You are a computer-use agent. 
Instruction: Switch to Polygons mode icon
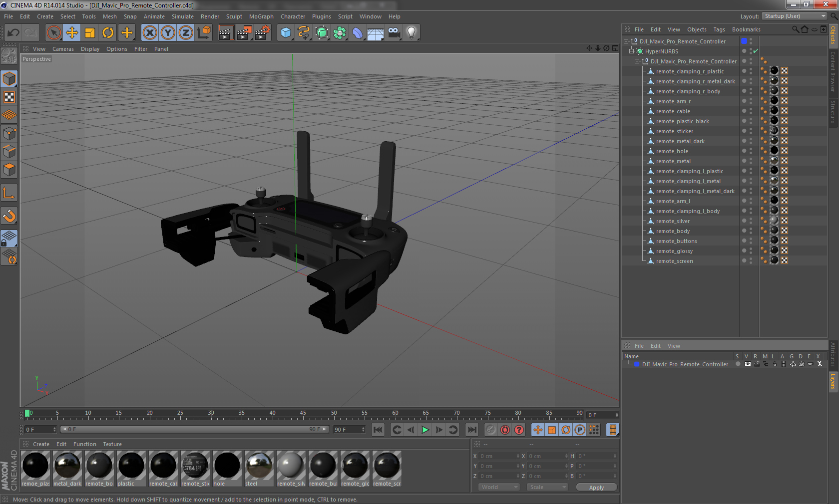(9, 170)
